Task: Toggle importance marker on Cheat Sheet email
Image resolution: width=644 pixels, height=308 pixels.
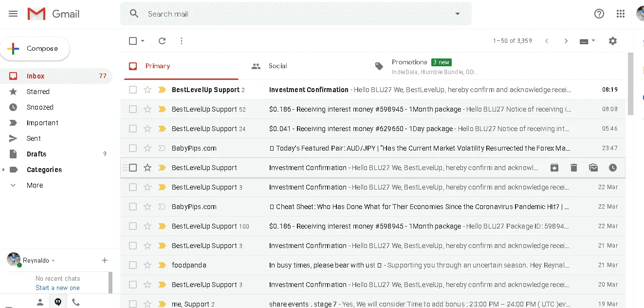Action: click(162, 207)
